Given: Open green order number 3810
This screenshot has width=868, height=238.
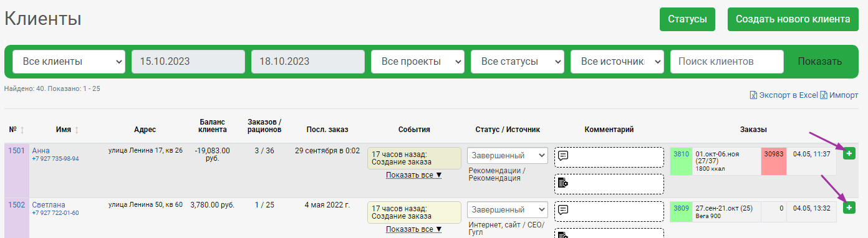Looking at the screenshot, I should pos(682,153).
